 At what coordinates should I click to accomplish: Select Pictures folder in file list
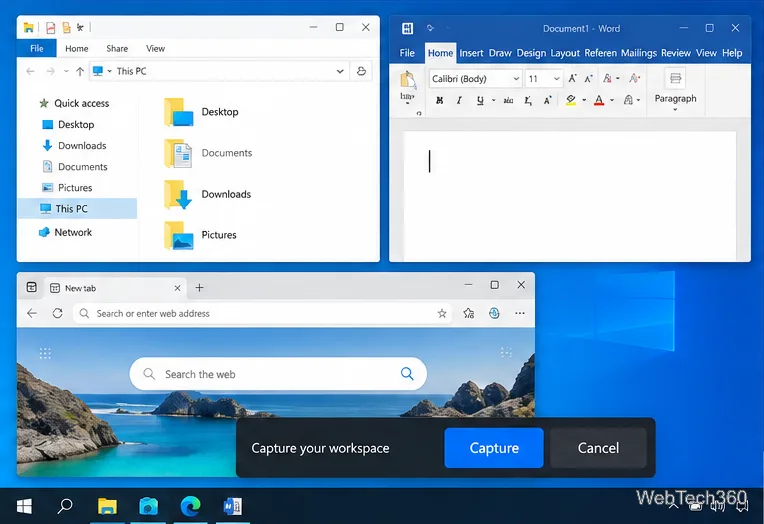click(x=200, y=235)
